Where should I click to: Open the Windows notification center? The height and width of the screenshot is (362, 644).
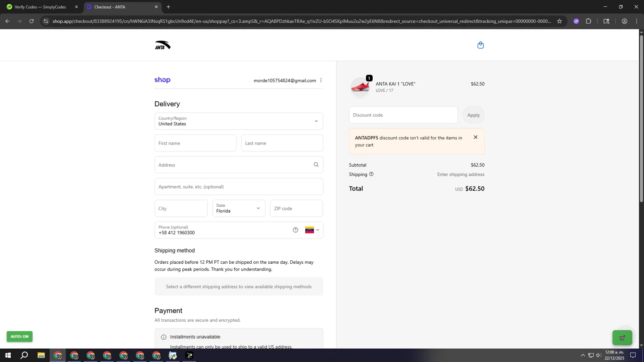point(633,355)
